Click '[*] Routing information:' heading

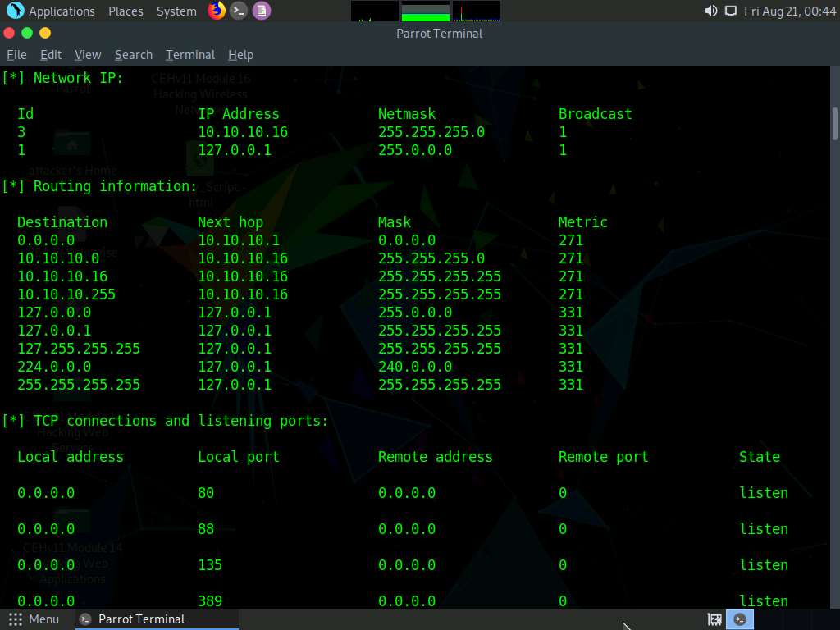pos(99,186)
